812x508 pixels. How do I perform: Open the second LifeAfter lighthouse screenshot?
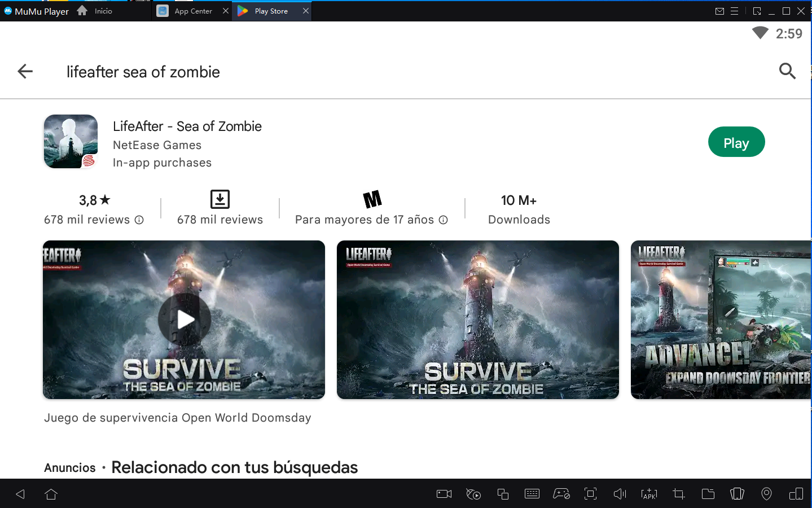pos(477,319)
